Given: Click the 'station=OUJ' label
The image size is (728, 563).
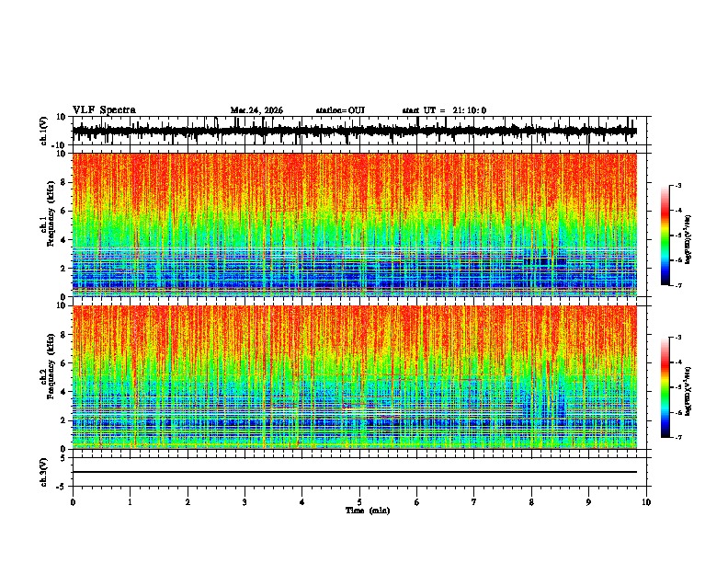Looking at the screenshot, I should (340, 110).
